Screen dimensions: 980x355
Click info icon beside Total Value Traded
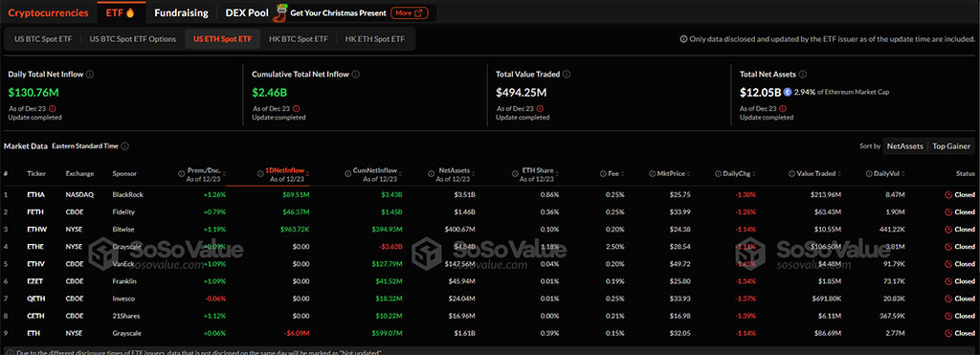pyautogui.click(x=567, y=75)
